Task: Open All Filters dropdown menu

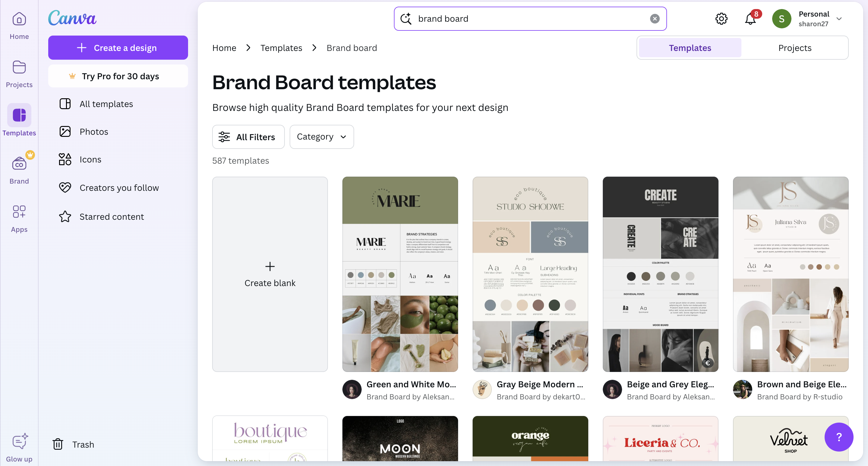Action: click(248, 137)
